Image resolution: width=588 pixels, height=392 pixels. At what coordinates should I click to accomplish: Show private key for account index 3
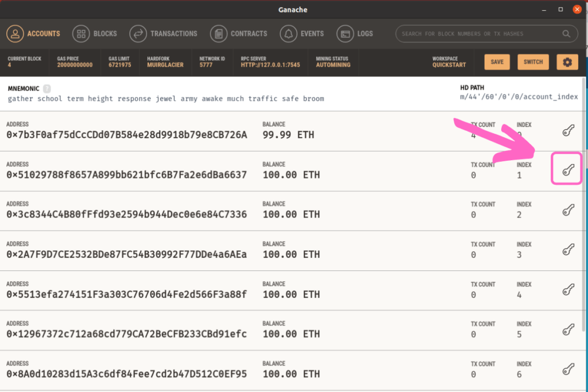click(568, 250)
